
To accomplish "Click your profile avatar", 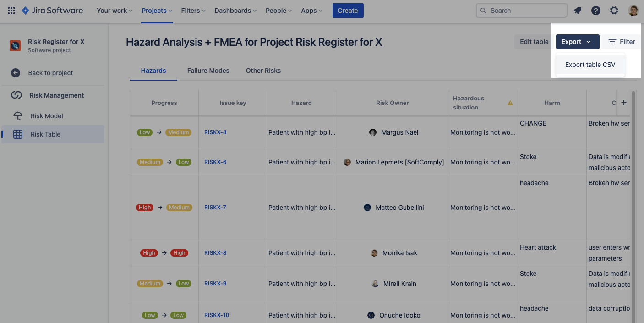I will 633,10.
